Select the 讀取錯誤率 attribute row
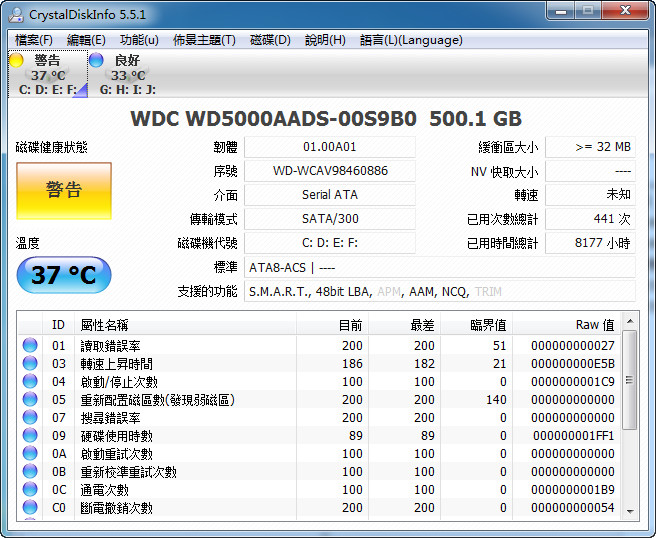This screenshot has height=538, width=656. click(320, 346)
